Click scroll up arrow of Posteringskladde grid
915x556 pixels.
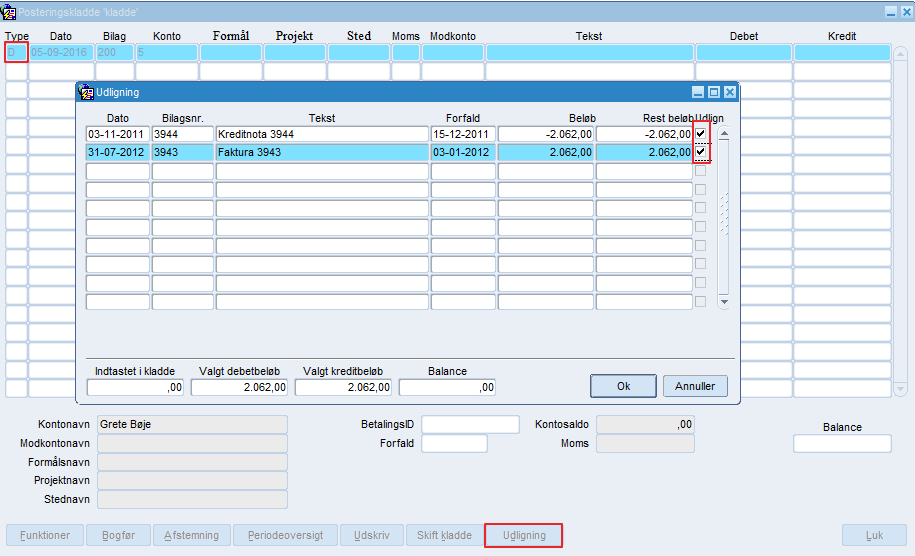click(x=900, y=55)
